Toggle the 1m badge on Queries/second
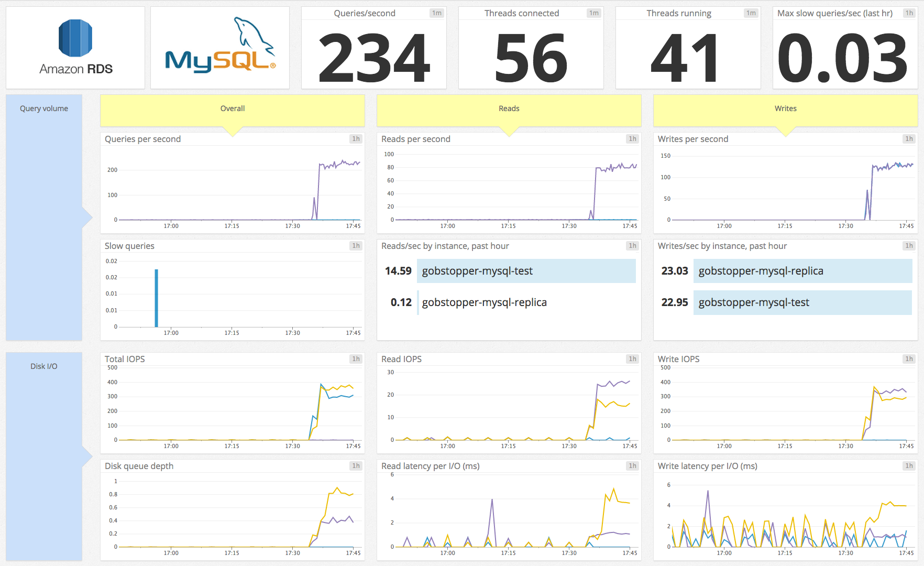The image size is (924, 566). point(436,13)
